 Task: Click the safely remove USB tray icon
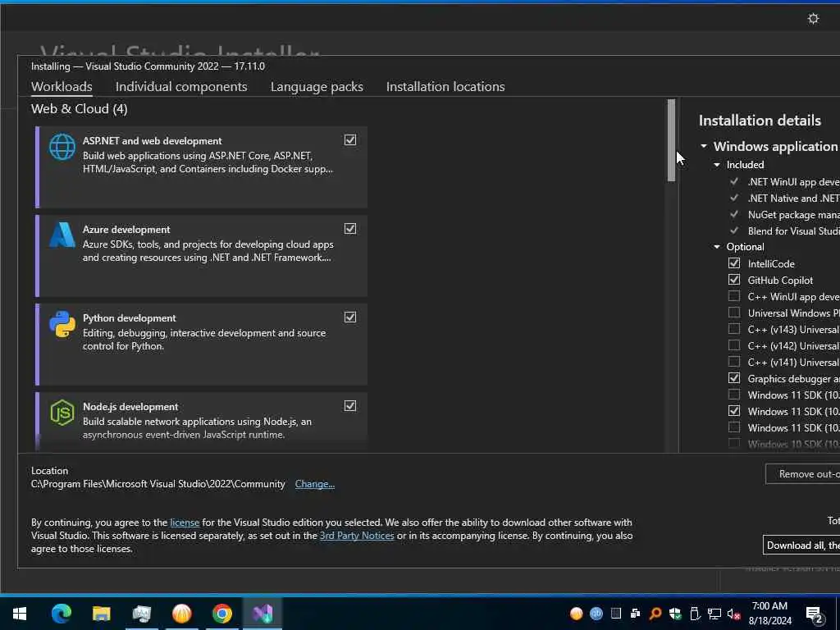tap(695, 614)
